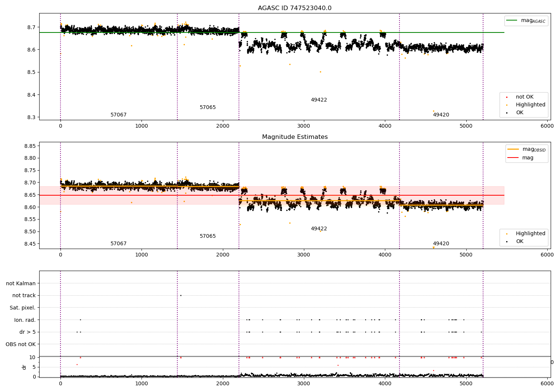The image size is (560, 392).
Task: Click obsid label 57067 in top plot
Action: (x=118, y=115)
